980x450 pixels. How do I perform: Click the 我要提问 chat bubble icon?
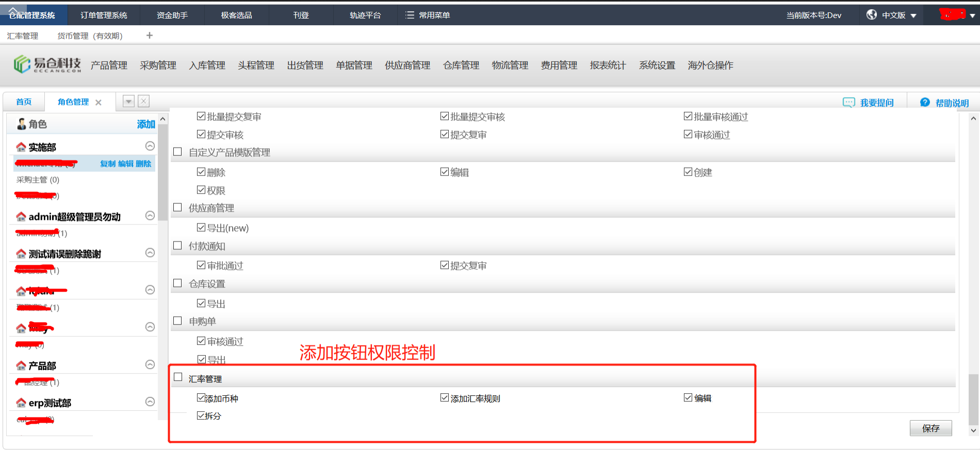pos(848,103)
